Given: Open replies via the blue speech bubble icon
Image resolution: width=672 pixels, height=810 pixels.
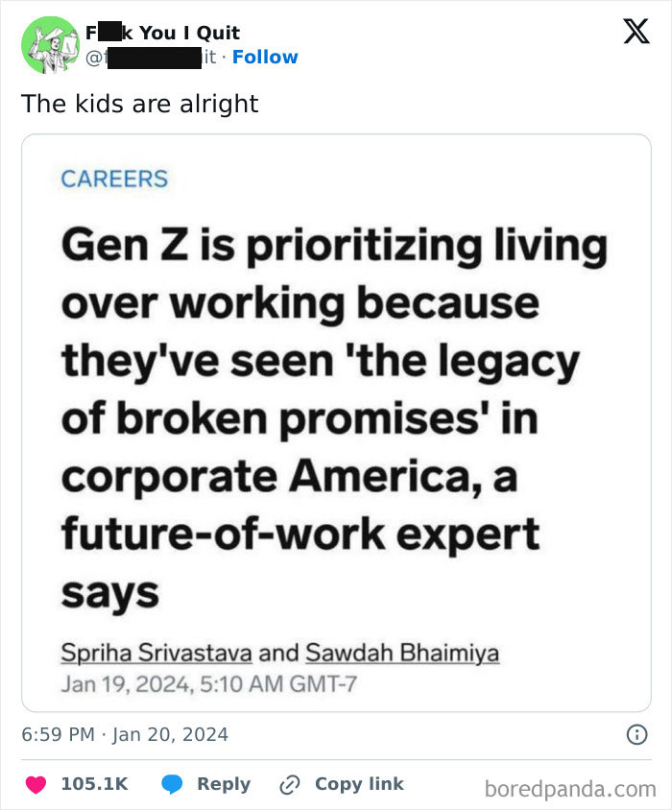Looking at the screenshot, I should 174,783.
